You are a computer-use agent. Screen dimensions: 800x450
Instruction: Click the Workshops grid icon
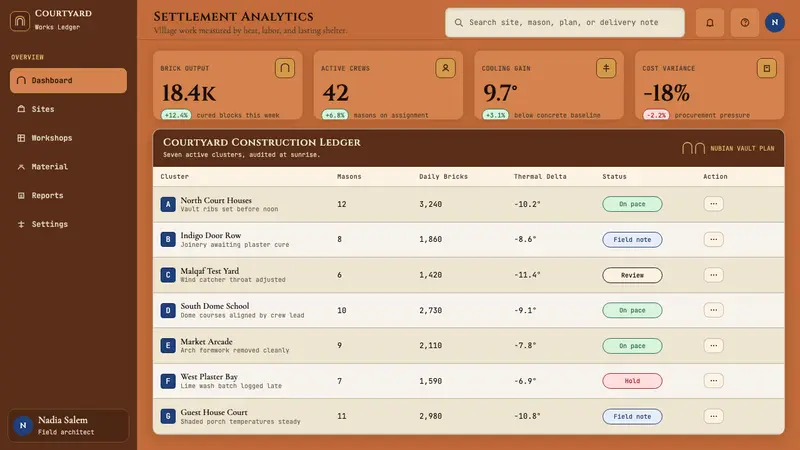21,138
